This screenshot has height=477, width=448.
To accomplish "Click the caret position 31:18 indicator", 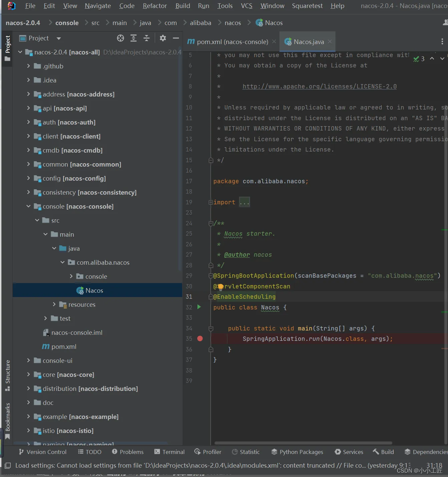I will pyautogui.click(x=434, y=465).
